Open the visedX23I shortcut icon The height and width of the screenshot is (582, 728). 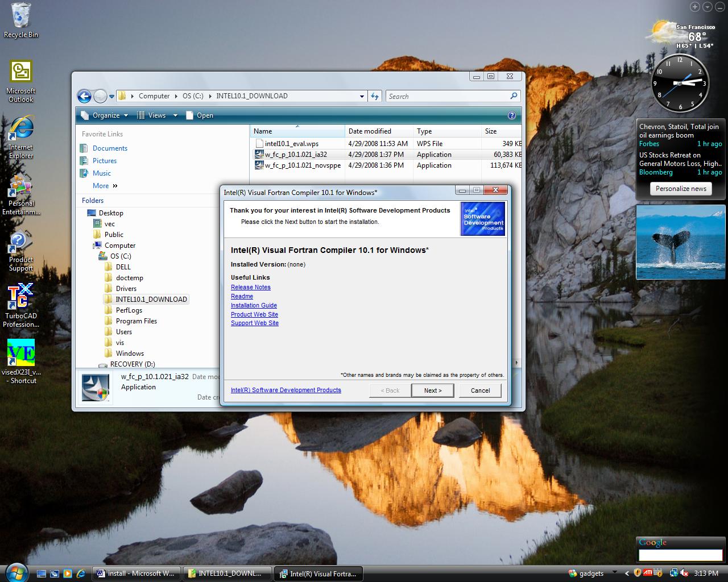[21, 361]
